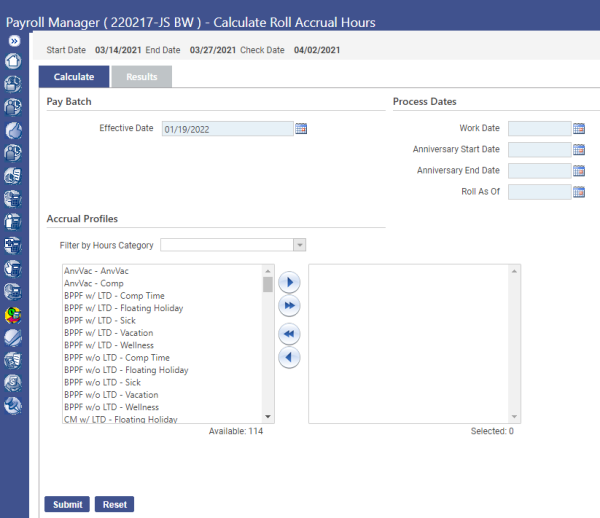Open the Roll As Of calendar picker

[579, 192]
